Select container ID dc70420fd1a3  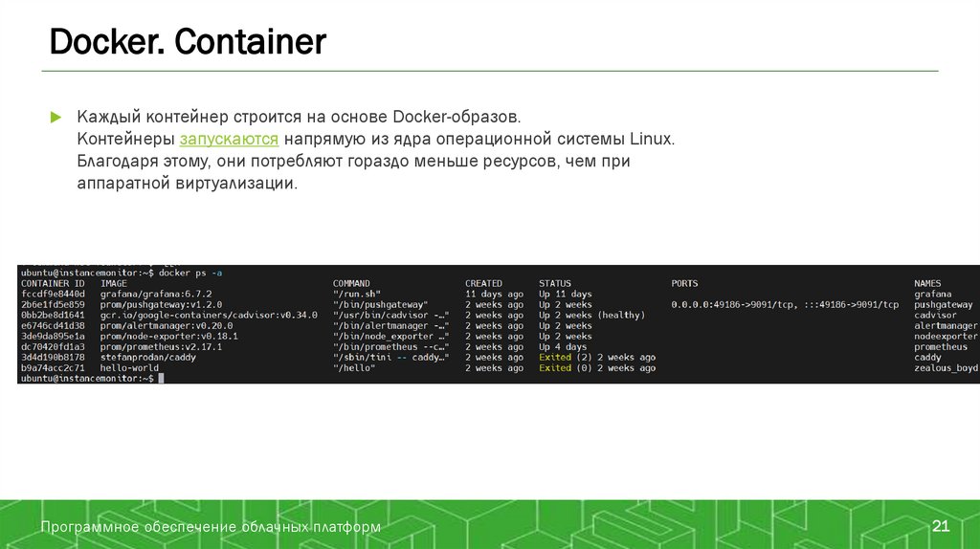click(53, 346)
